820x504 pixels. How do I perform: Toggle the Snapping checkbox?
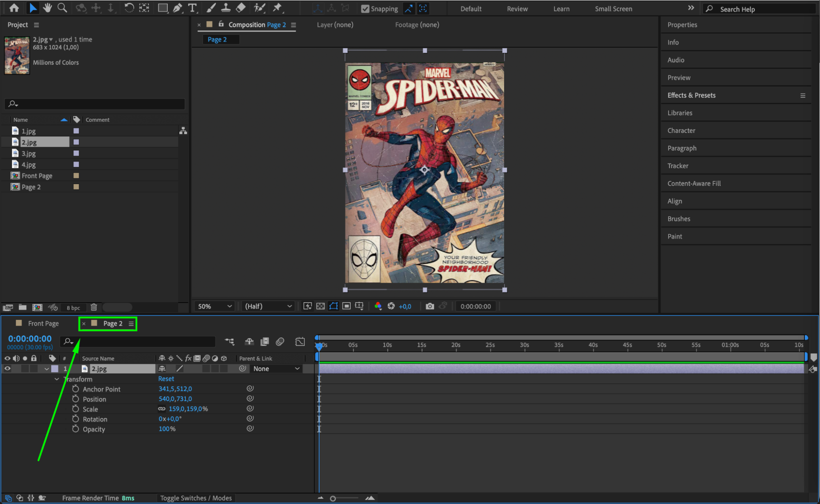tap(365, 9)
